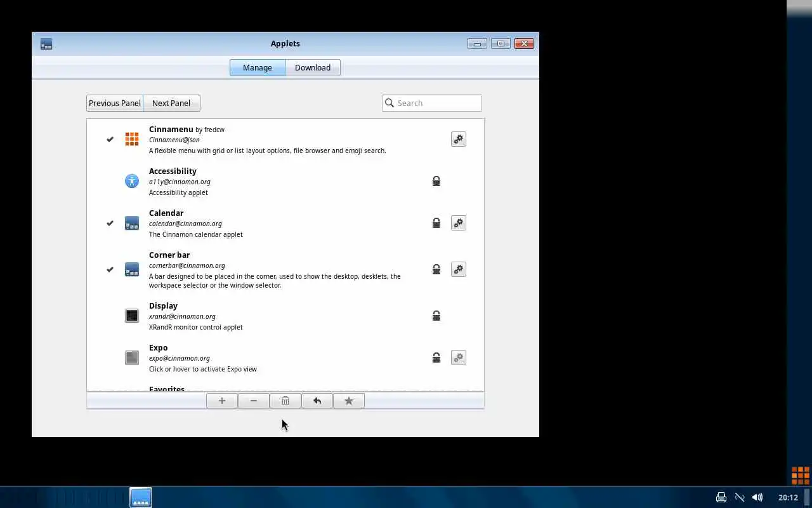Open the volume tray icon

[x=757, y=497]
